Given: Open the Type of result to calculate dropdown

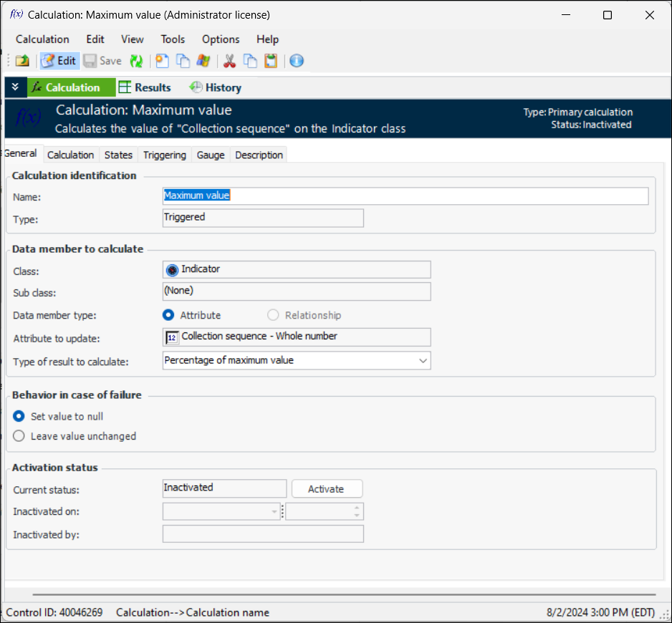Looking at the screenshot, I should [423, 361].
